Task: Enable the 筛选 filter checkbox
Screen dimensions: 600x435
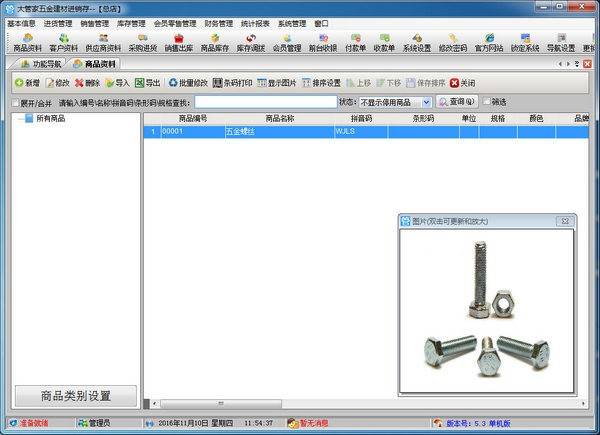Action: [487, 102]
